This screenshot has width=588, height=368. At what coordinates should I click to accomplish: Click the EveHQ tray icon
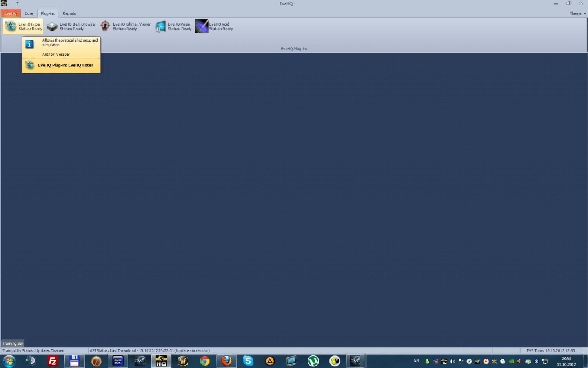(444, 361)
